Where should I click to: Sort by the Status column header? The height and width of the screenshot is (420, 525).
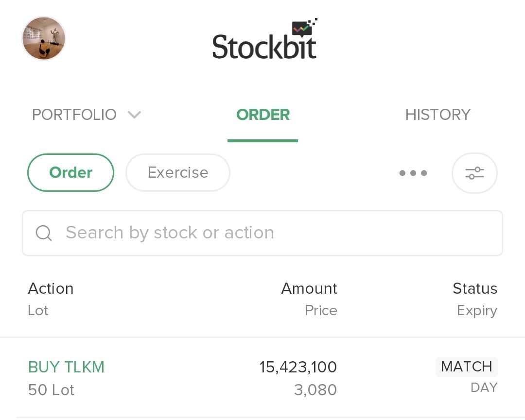pos(474,288)
